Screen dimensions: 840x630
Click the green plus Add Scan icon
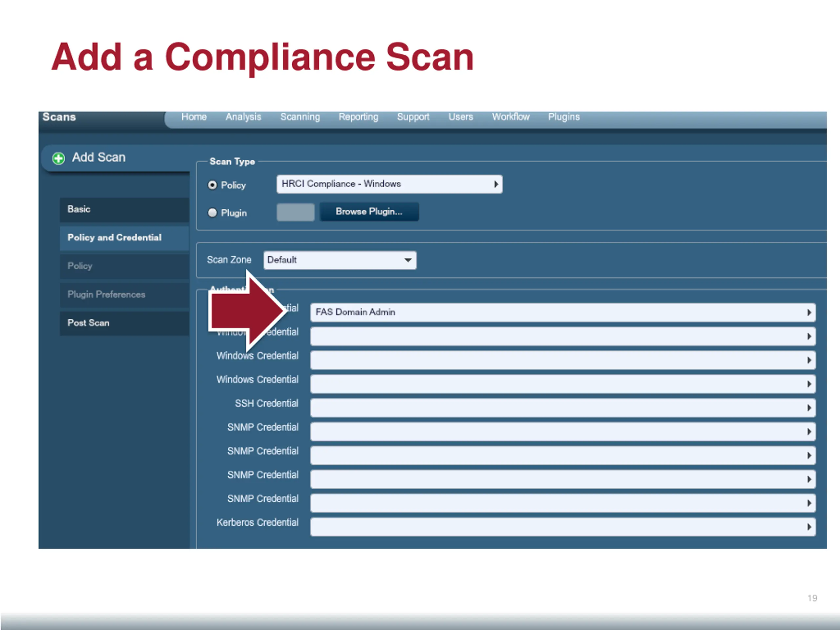tap(58, 158)
